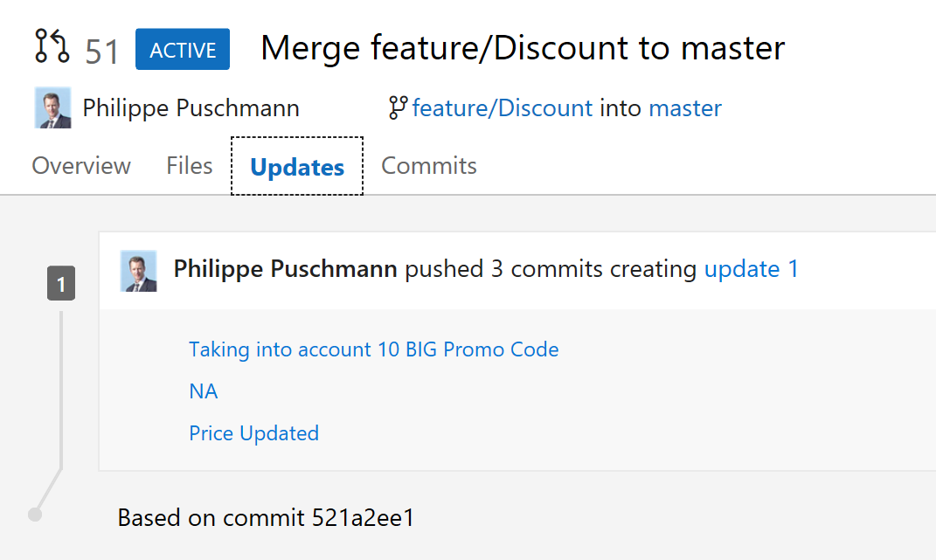Open the master branch link

[685, 107]
